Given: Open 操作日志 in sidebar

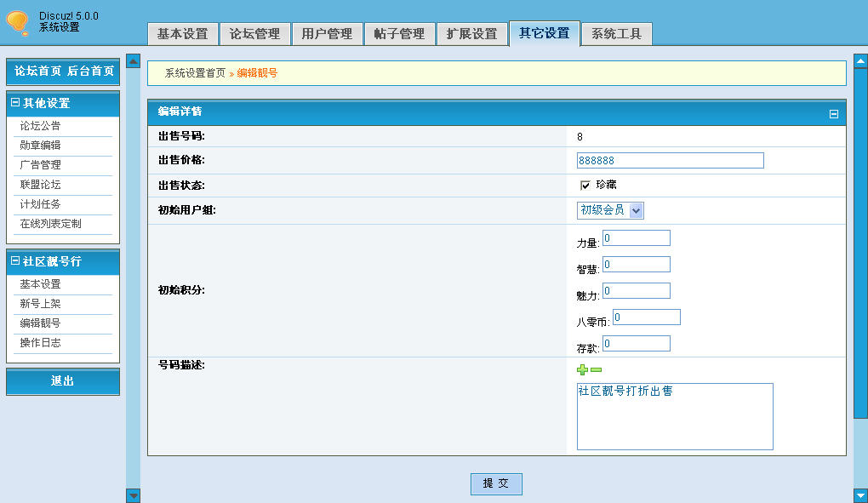Looking at the screenshot, I should [40, 343].
